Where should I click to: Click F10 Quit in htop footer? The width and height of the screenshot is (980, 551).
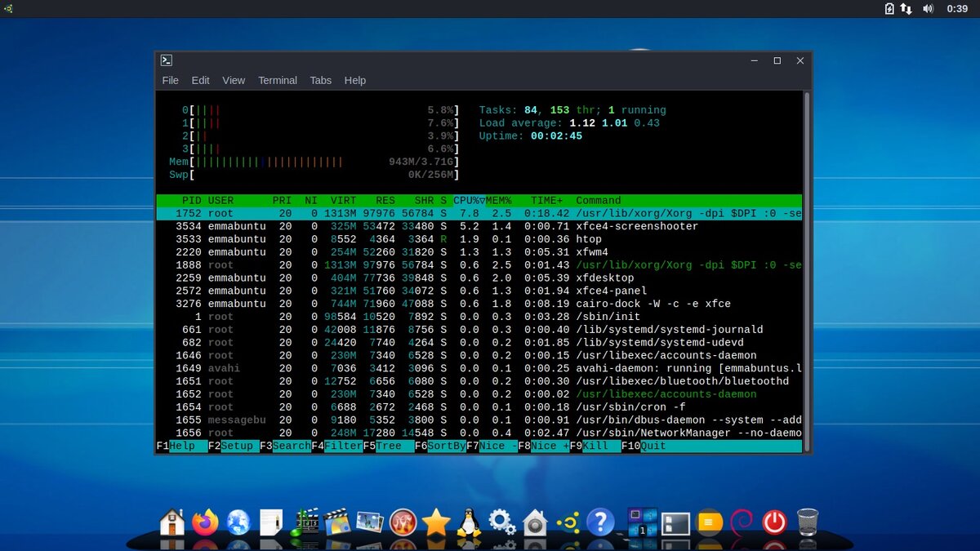click(x=646, y=447)
